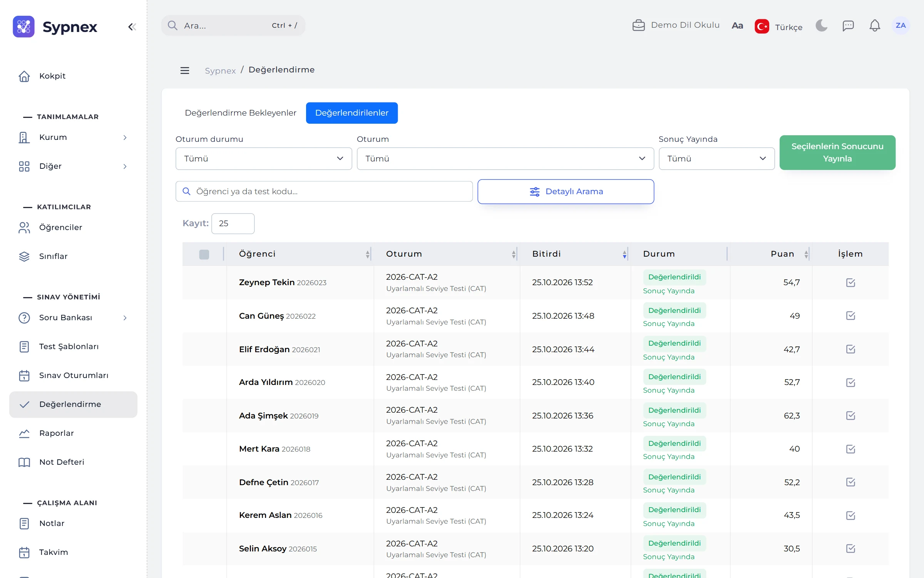Select the Değerlendirilenler tab
This screenshot has width=924, height=578.
[x=352, y=113]
